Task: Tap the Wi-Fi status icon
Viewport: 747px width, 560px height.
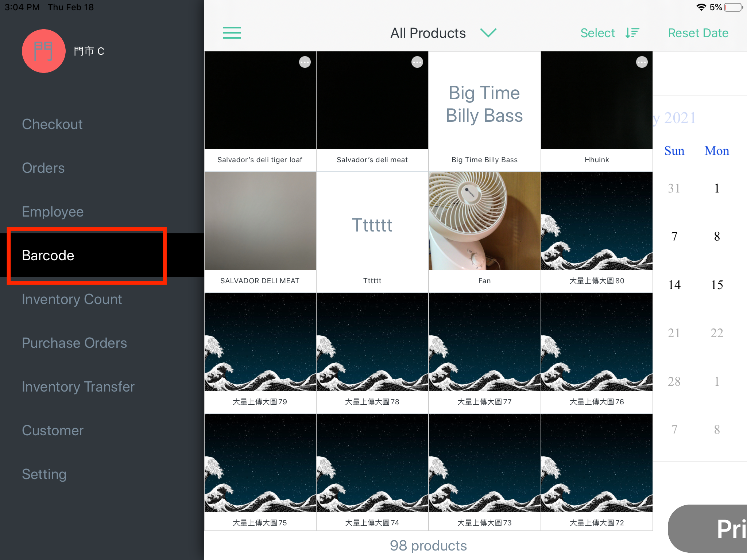Action: (701, 7)
